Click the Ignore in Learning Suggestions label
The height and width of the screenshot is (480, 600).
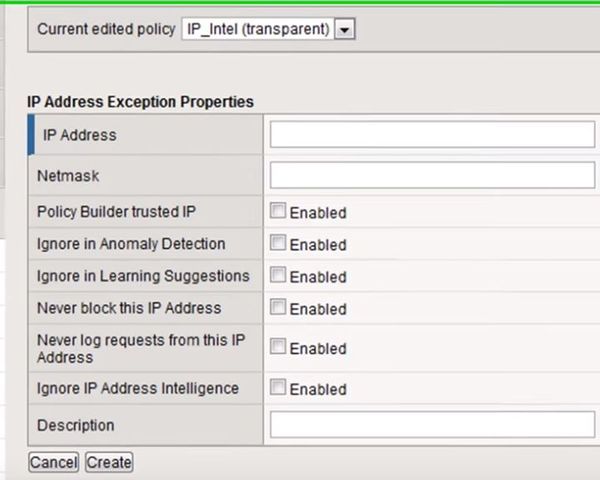[x=143, y=276]
